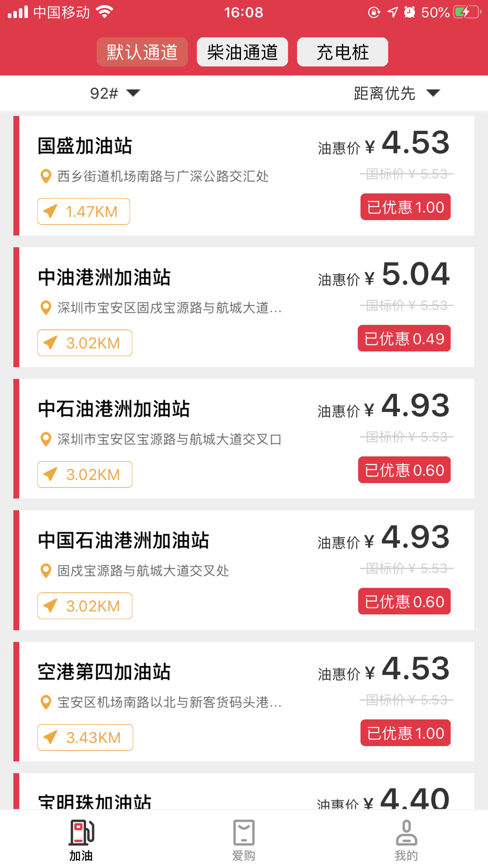
Task: Switch to 默认通道 channel
Action: (x=142, y=52)
